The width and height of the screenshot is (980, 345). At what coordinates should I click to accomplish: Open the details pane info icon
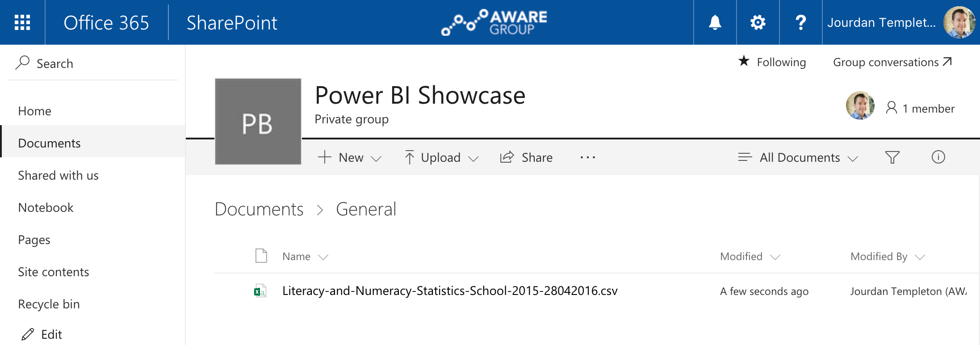pos(938,157)
